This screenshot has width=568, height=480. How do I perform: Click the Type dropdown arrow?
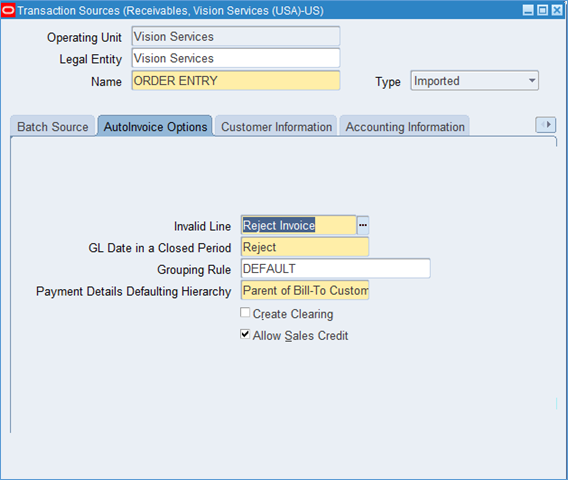pyautogui.click(x=531, y=81)
